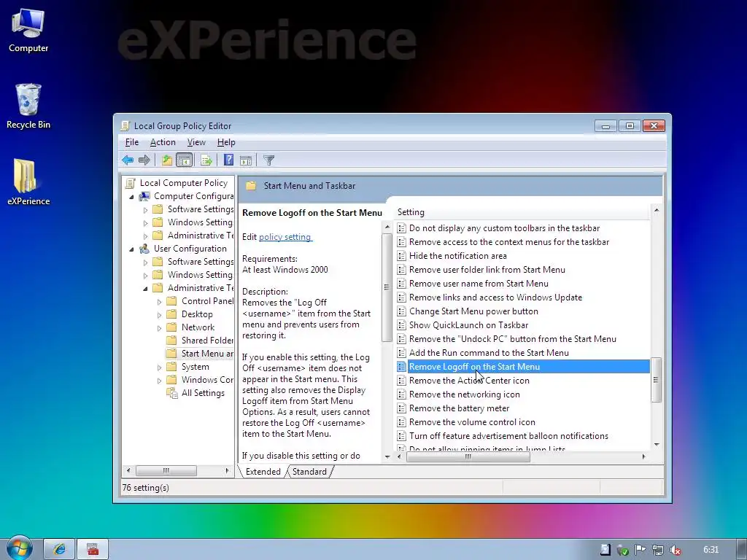Click the Filter funnel toolbar icon
747x560 pixels.
coord(268,160)
